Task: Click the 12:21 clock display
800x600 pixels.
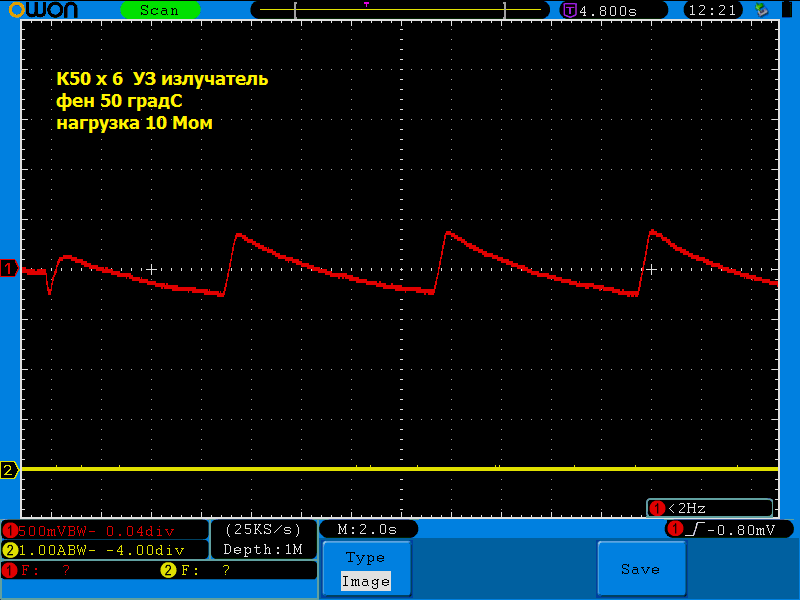Action: click(713, 10)
